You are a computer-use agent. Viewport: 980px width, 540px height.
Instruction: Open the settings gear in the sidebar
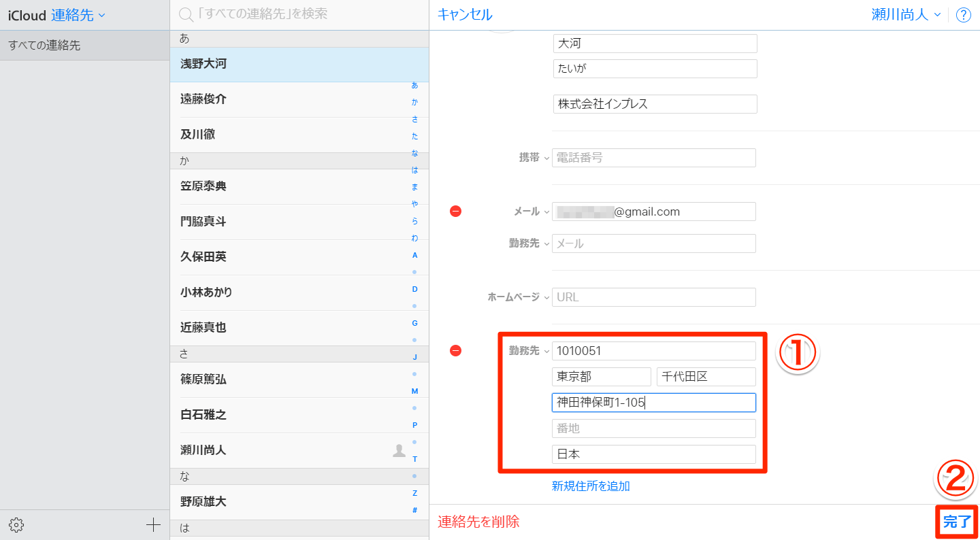point(16,525)
